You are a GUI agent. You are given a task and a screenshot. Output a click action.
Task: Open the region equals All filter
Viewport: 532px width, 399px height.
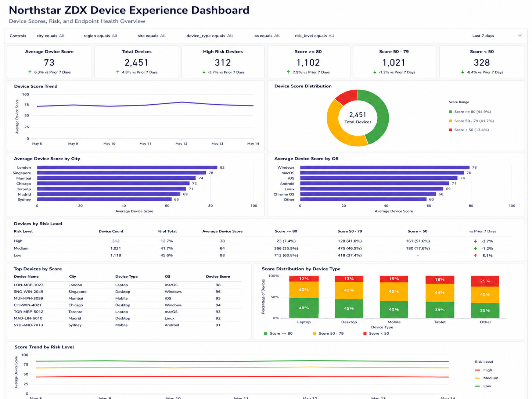[x=100, y=36]
